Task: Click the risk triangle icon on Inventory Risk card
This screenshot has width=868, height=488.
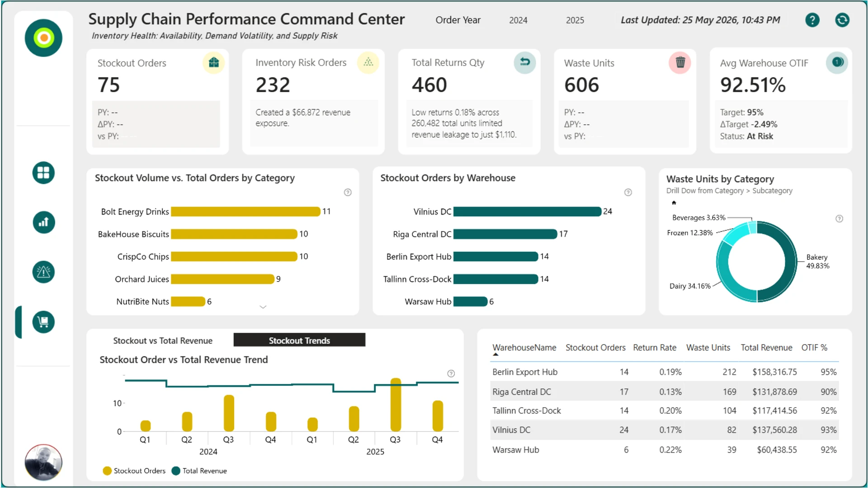Action: [368, 62]
